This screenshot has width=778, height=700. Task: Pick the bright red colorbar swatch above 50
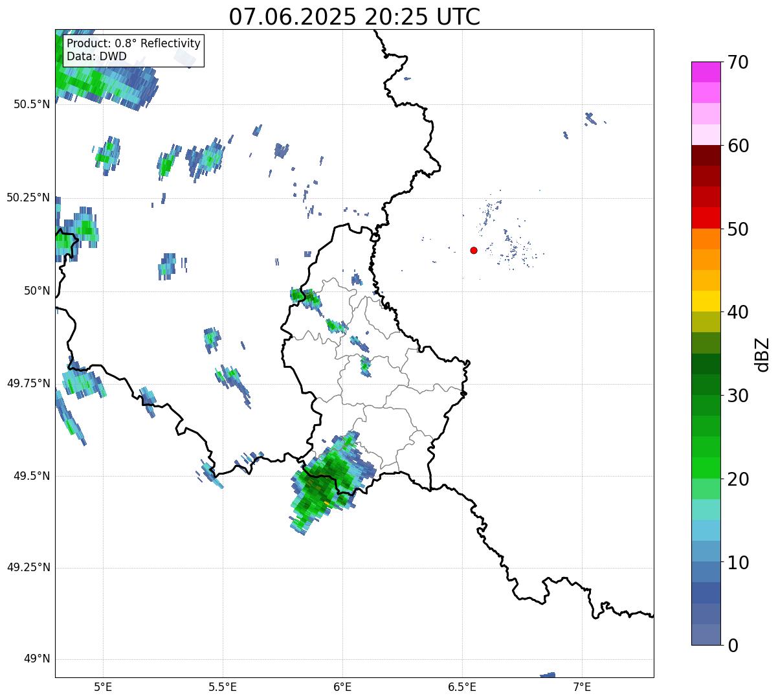tap(706, 218)
